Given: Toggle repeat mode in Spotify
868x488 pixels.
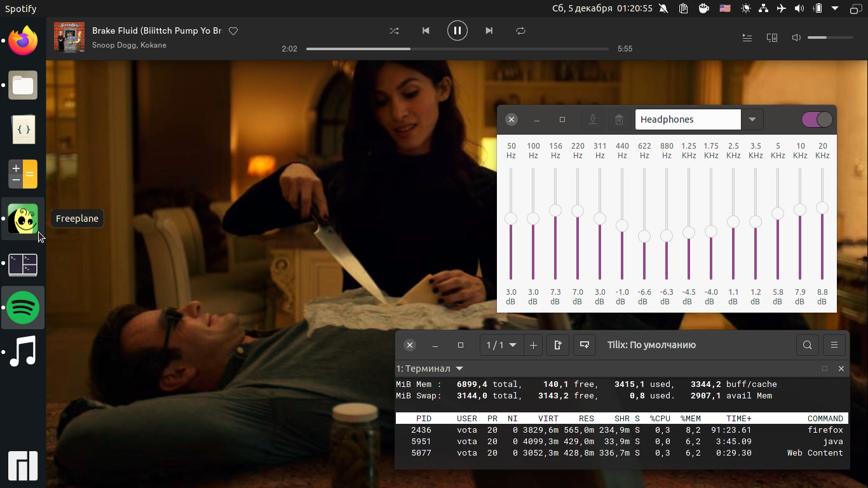Looking at the screenshot, I should coord(521,30).
